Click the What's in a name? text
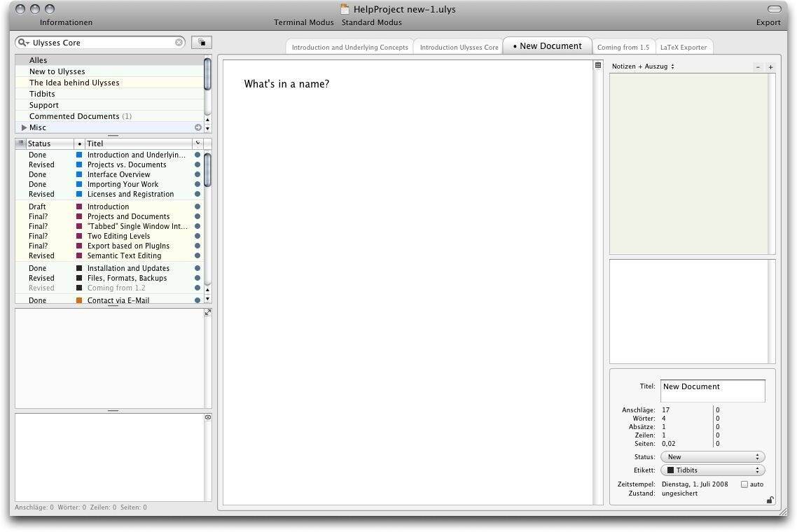 click(x=286, y=84)
